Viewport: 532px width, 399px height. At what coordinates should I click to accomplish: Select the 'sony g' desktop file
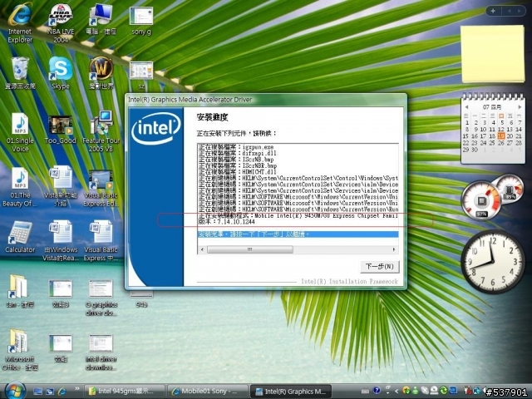(141, 20)
